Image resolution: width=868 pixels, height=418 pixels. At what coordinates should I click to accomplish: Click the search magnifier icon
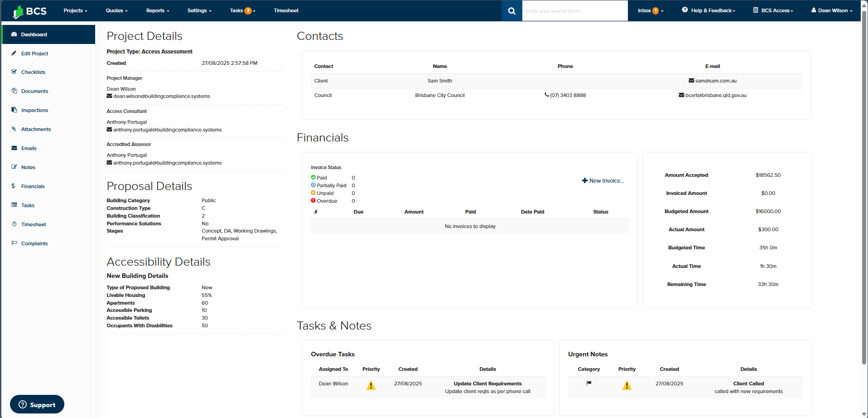[511, 11]
